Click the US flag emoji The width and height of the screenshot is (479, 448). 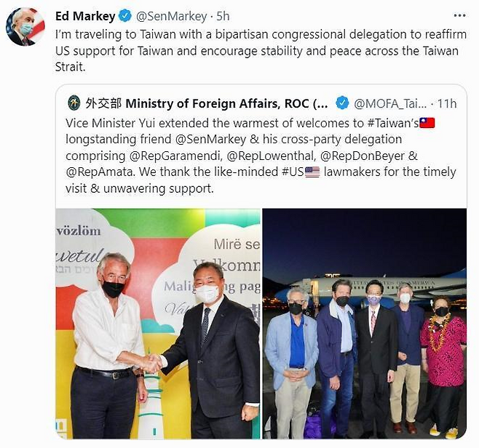pyautogui.click(x=312, y=172)
